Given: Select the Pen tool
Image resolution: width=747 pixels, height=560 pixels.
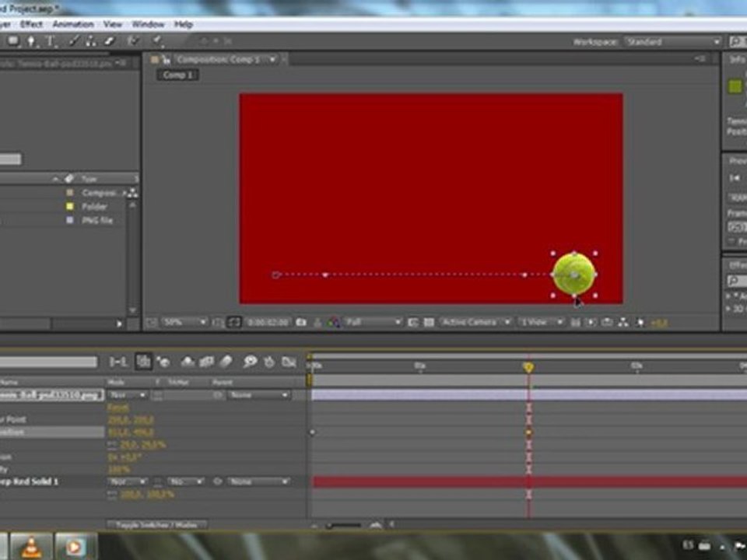Looking at the screenshot, I should coord(31,41).
